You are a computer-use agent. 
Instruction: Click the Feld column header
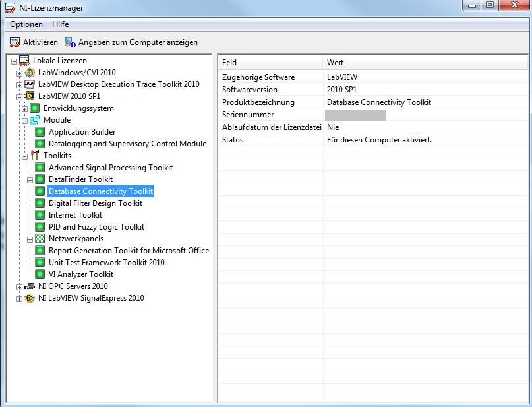tap(271, 63)
